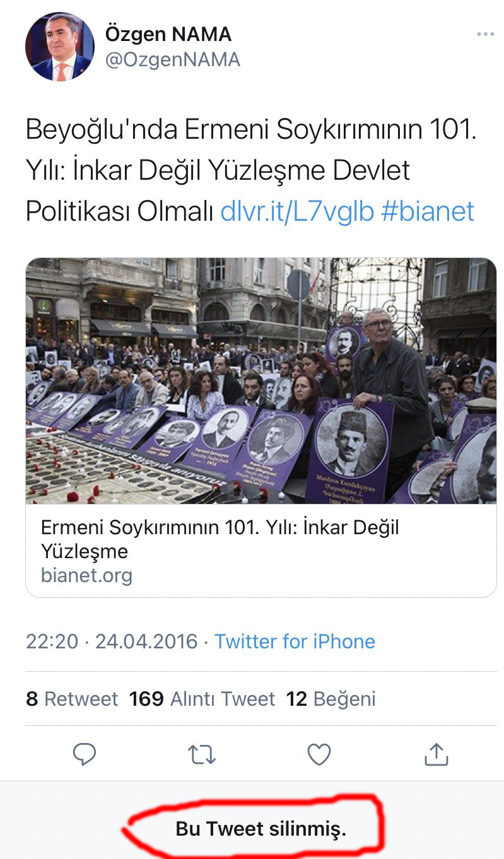The width and height of the screenshot is (504, 859).
Task: Open the three-dot more options menu
Action: pos(485,34)
